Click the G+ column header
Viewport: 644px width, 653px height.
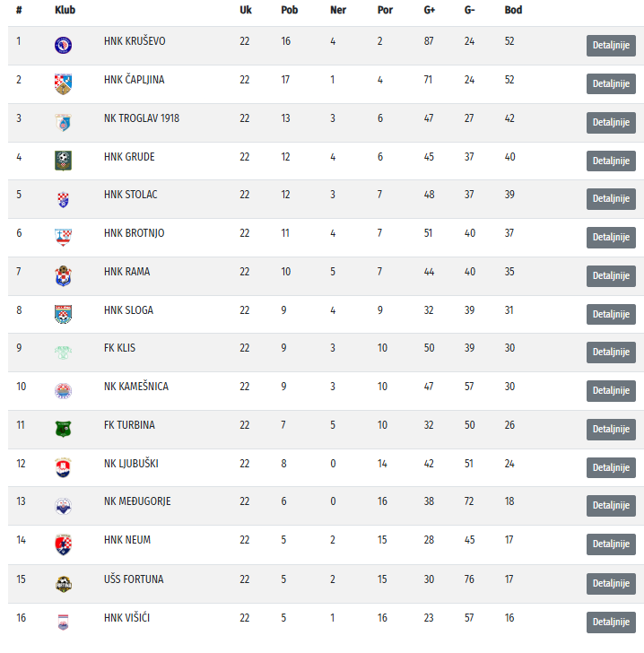click(x=430, y=11)
